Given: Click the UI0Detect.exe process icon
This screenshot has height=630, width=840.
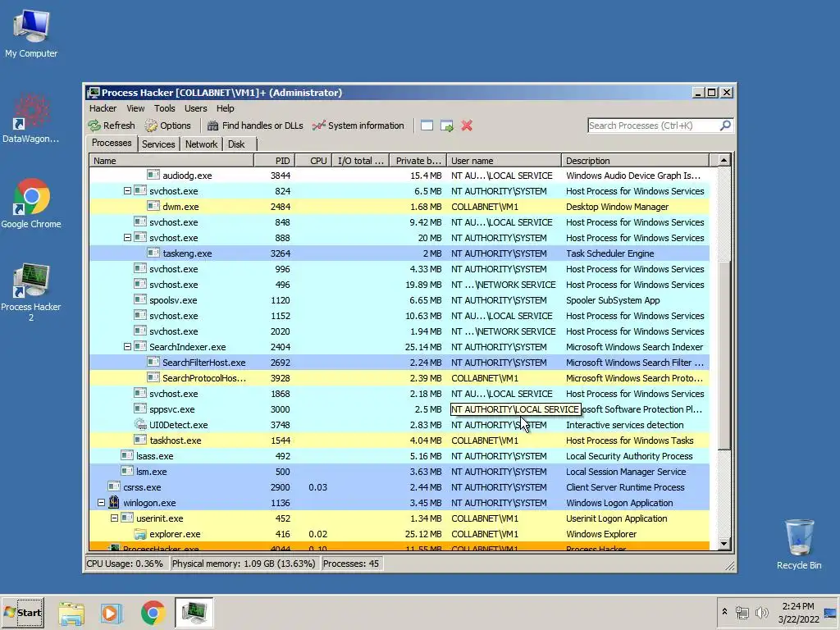Looking at the screenshot, I should coord(140,424).
